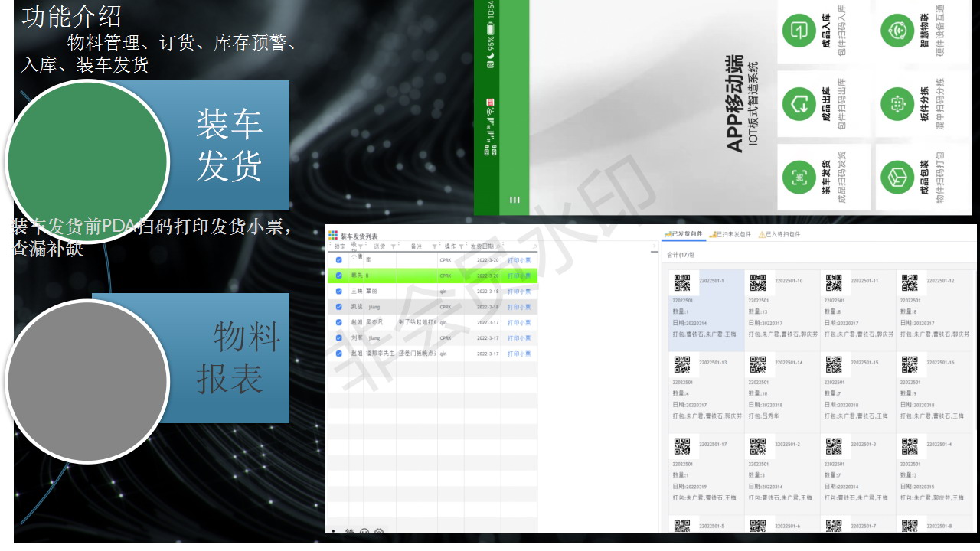The width and height of the screenshot is (980, 551).
Task: Click the QR code of package 22022501-14
Action: click(x=757, y=364)
